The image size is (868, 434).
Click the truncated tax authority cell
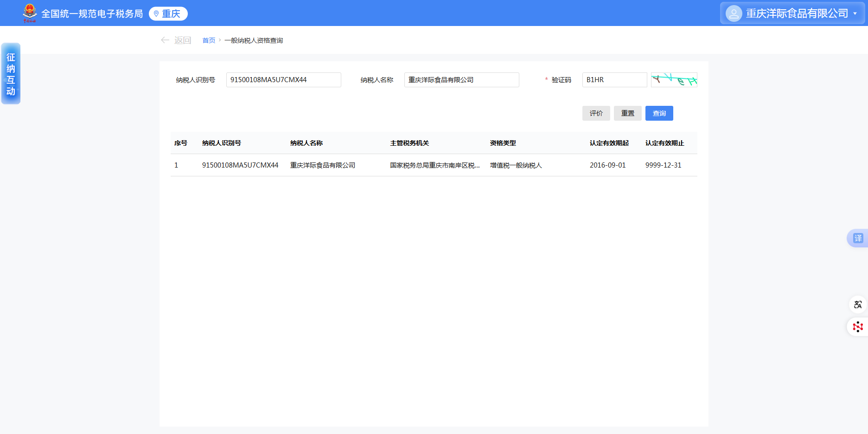click(434, 165)
